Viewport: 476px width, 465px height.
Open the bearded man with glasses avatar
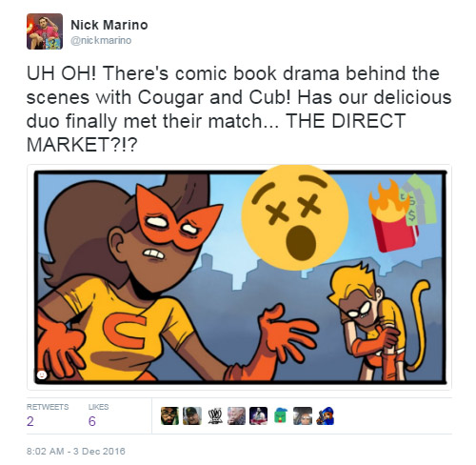pyautogui.click(x=169, y=415)
